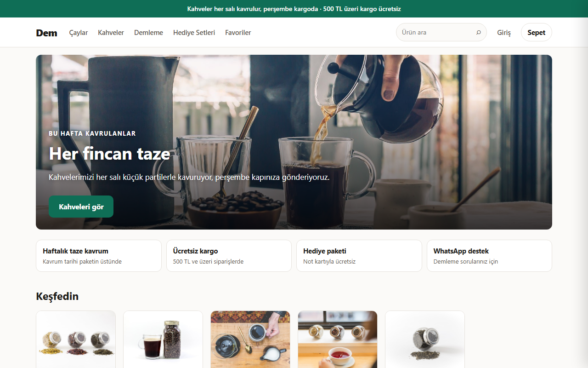Click text 'Demleme sorularınız için'
Image resolution: width=588 pixels, height=368 pixels.
point(466,262)
